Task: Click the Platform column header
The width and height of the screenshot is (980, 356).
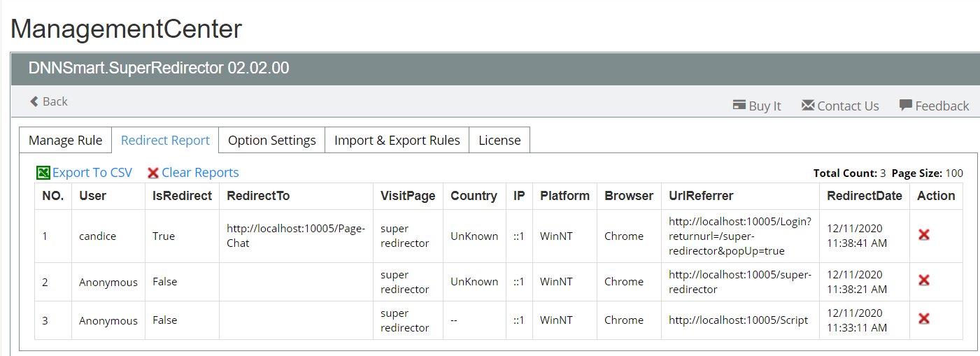Action: pos(564,196)
